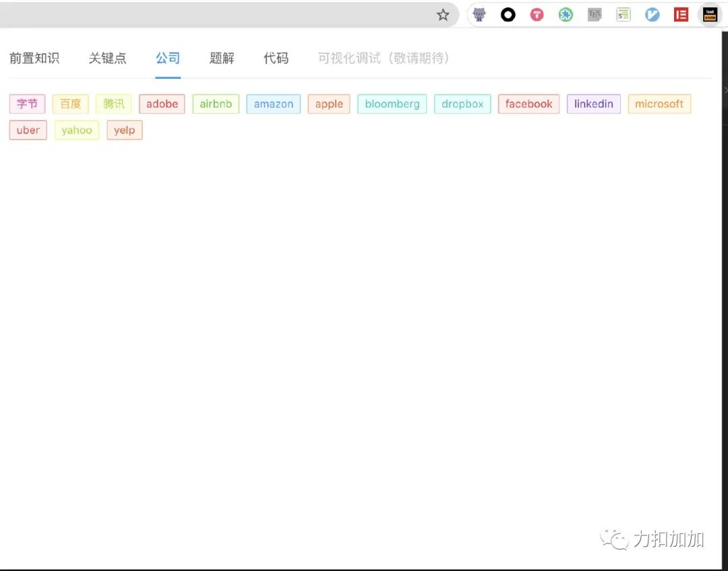Open the 题解 tab
This screenshot has width=728, height=571.
[x=222, y=58]
